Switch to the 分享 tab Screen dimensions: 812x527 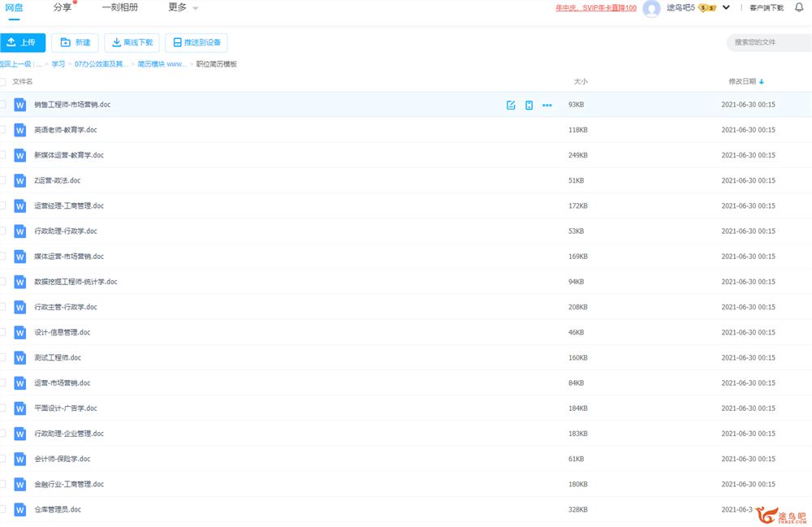[63, 7]
